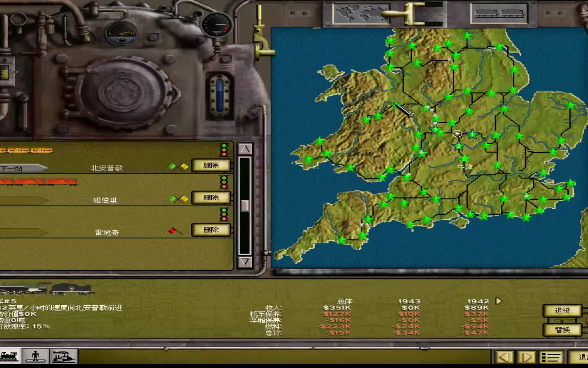Show earlier years with the 1942 arrow

[x=499, y=301]
